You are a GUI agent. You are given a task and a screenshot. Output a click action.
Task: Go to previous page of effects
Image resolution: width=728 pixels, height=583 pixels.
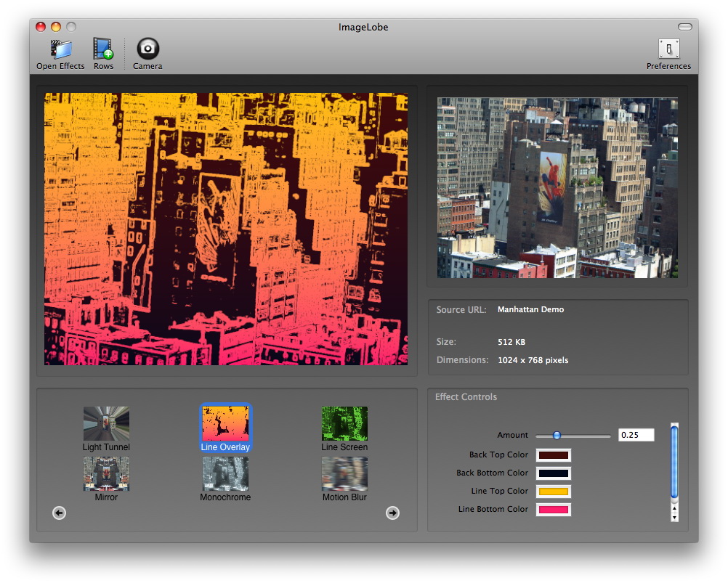(60, 513)
